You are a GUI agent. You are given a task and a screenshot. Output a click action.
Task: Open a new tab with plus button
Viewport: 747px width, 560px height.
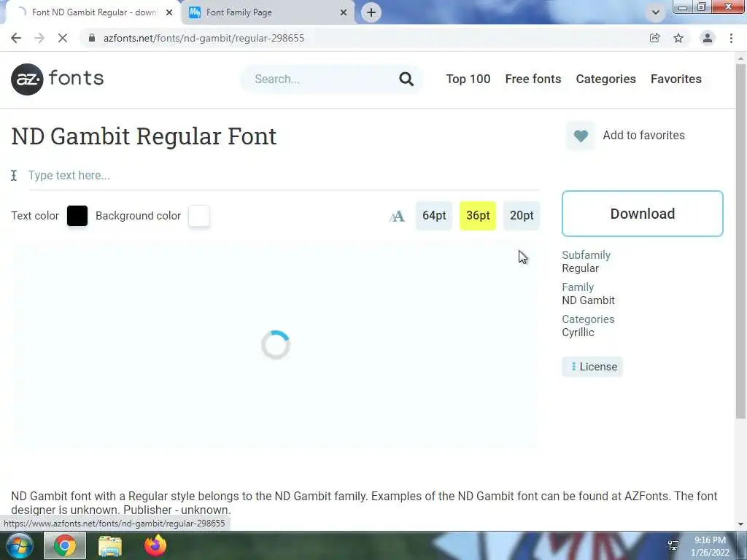click(x=371, y=12)
